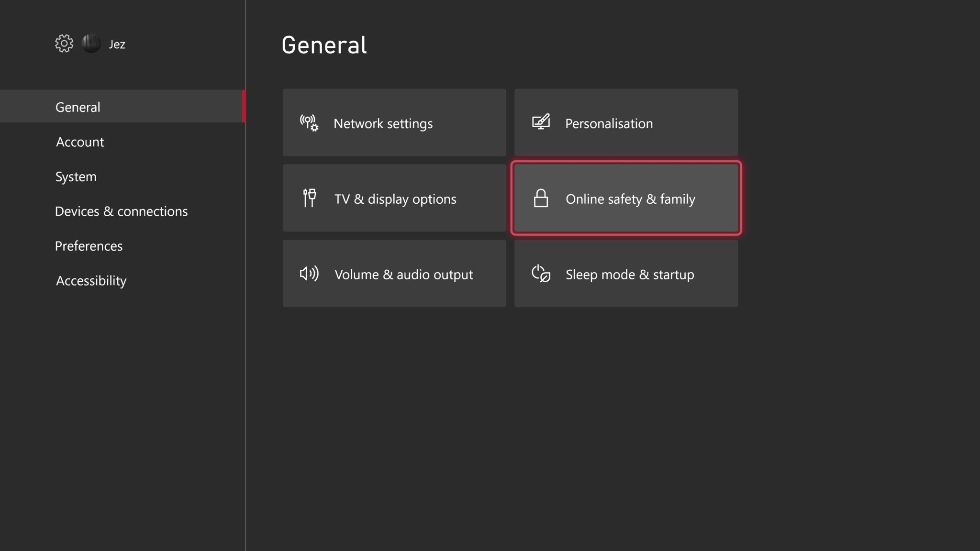
Task: Click the speaker volume icon
Action: [309, 274]
